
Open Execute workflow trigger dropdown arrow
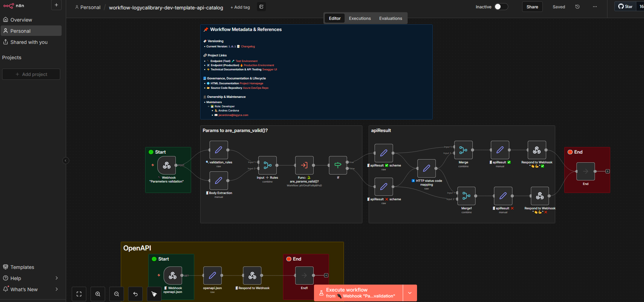pyautogui.click(x=410, y=293)
